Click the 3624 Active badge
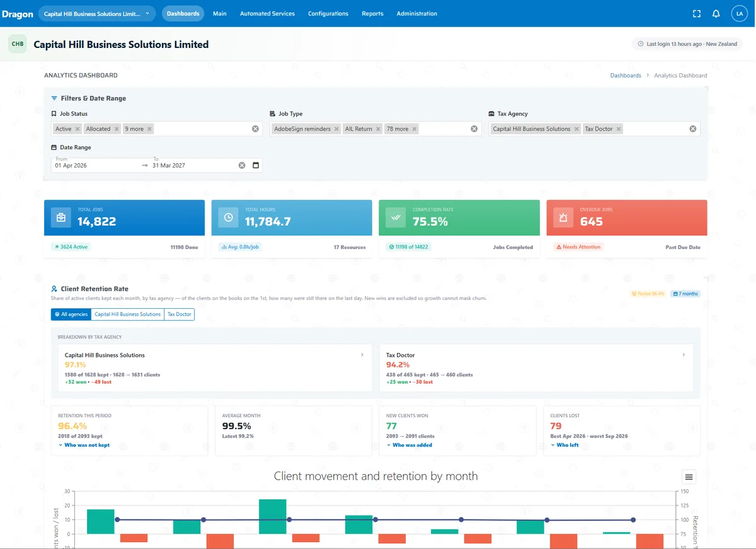 tap(71, 247)
